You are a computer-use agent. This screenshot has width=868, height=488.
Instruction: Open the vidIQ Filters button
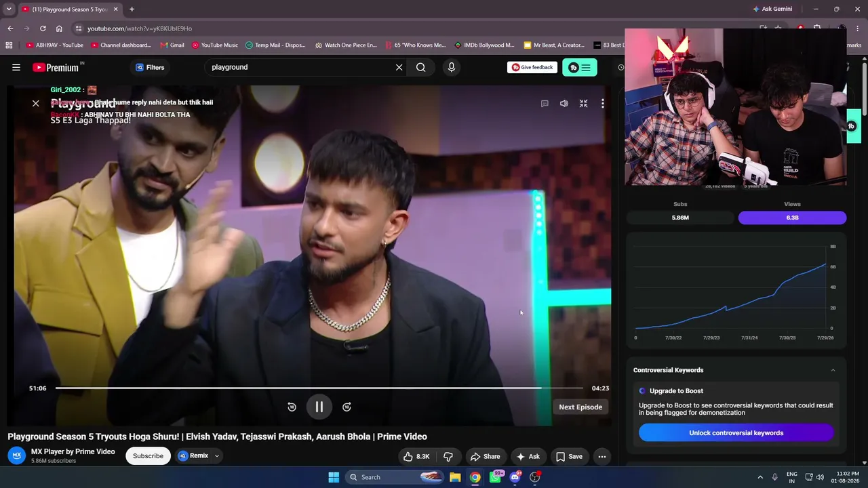(150, 67)
